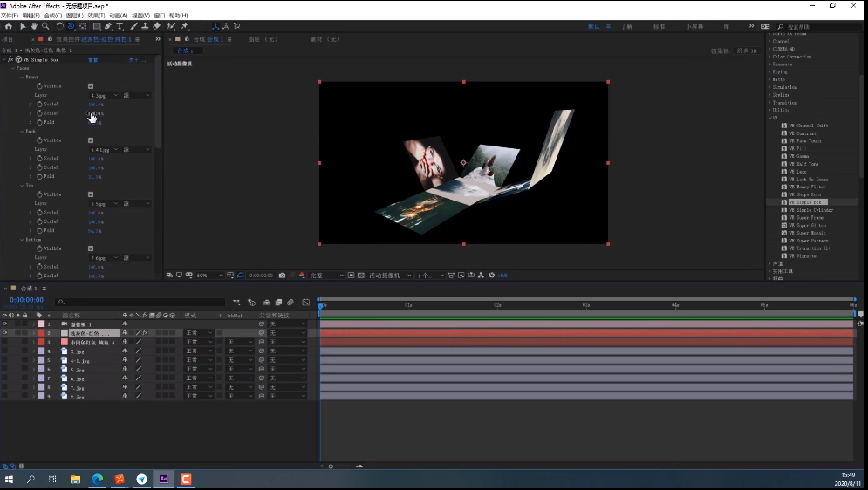This screenshot has height=490, width=868.
Task: Switch to the 标准 workspace tab
Action: [659, 27]
